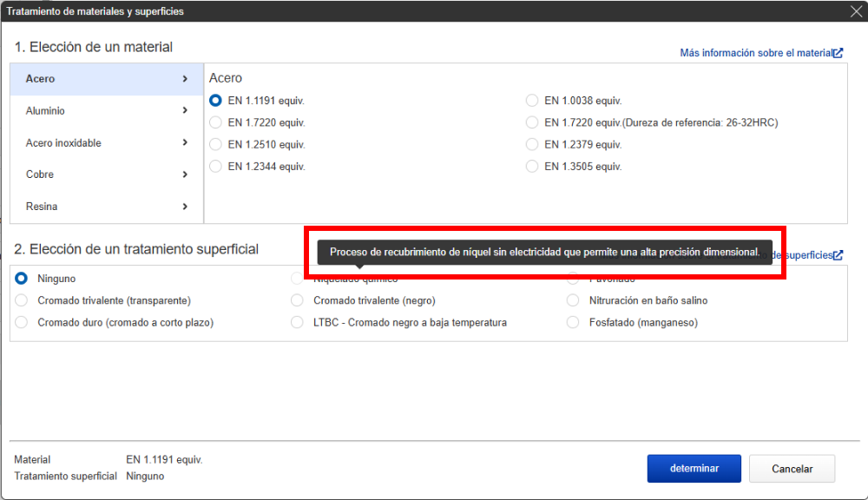Select LTBC - Cromado negro a baja temperatura

click(298, 322)
